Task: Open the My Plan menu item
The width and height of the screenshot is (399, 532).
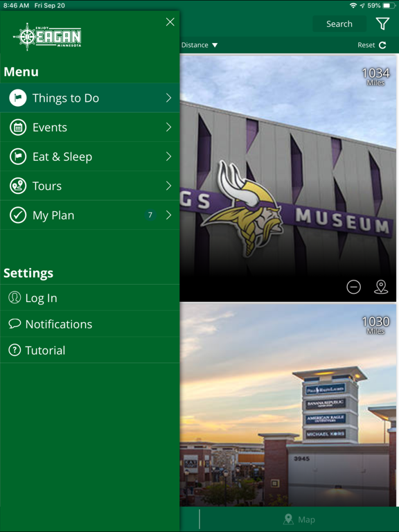Action: tap(89, 215)
